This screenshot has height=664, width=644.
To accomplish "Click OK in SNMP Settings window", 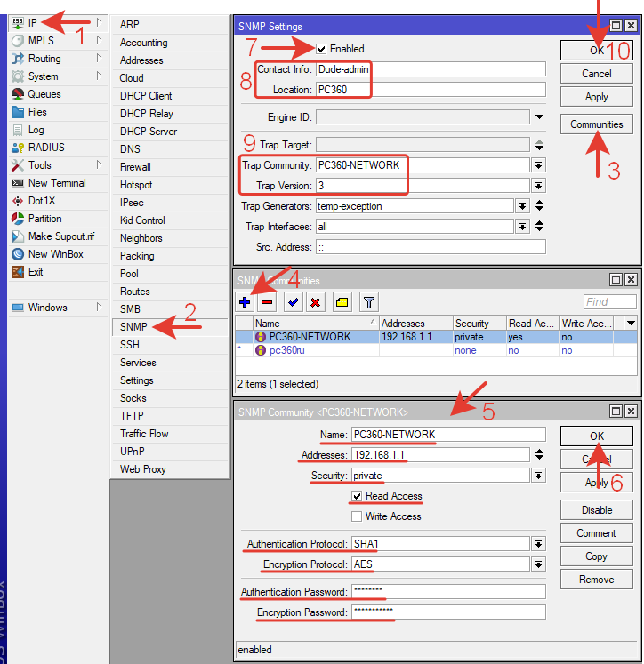I will [597, 51].
